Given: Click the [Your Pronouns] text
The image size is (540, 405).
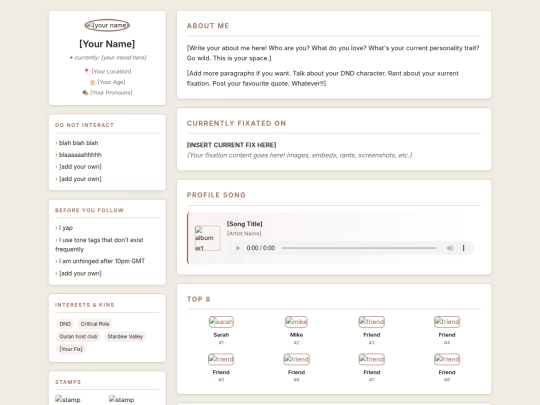Looking at the screenshot, I should click(111, 92).
